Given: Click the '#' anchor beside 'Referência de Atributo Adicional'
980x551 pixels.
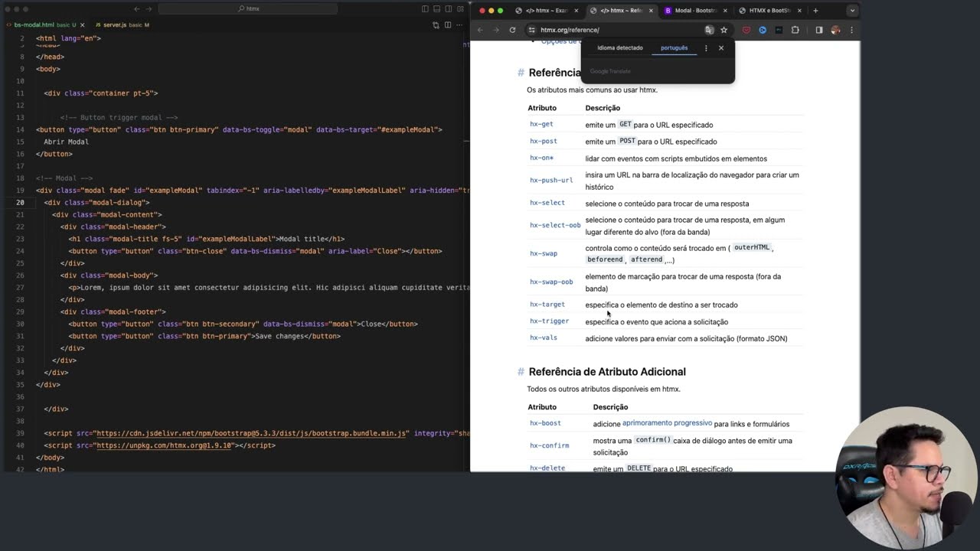Looking at the screenshot, I should pos(521,372).
